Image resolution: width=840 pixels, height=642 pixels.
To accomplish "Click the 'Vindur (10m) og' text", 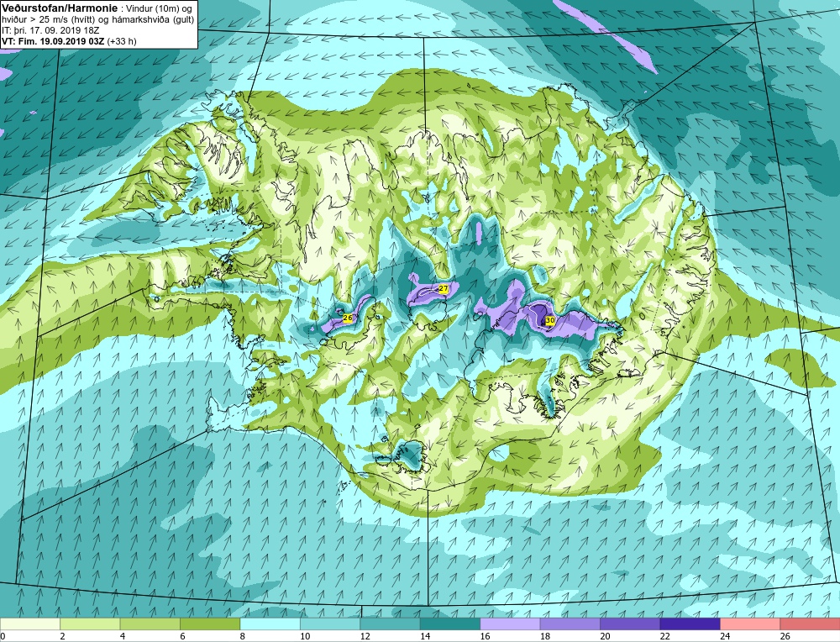I will 157,8.
